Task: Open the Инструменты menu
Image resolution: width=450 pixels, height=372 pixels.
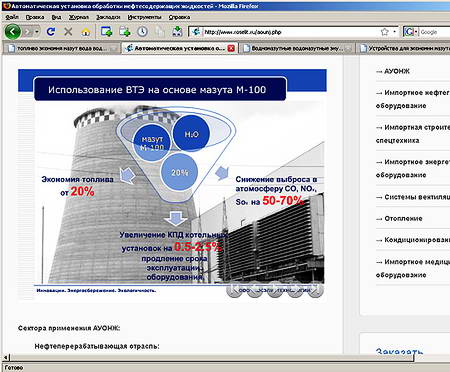Action: (144, 17)
